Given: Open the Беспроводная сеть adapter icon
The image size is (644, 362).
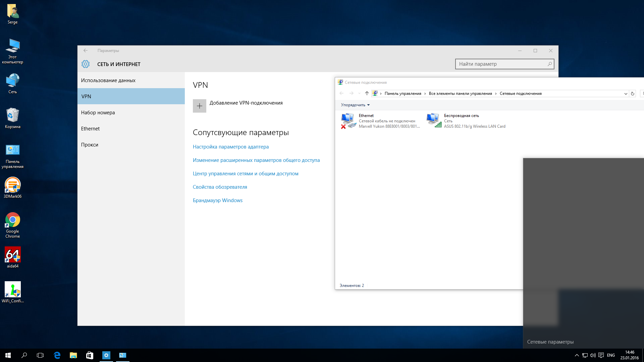Looking at the screenshot, I should (434, 121).
